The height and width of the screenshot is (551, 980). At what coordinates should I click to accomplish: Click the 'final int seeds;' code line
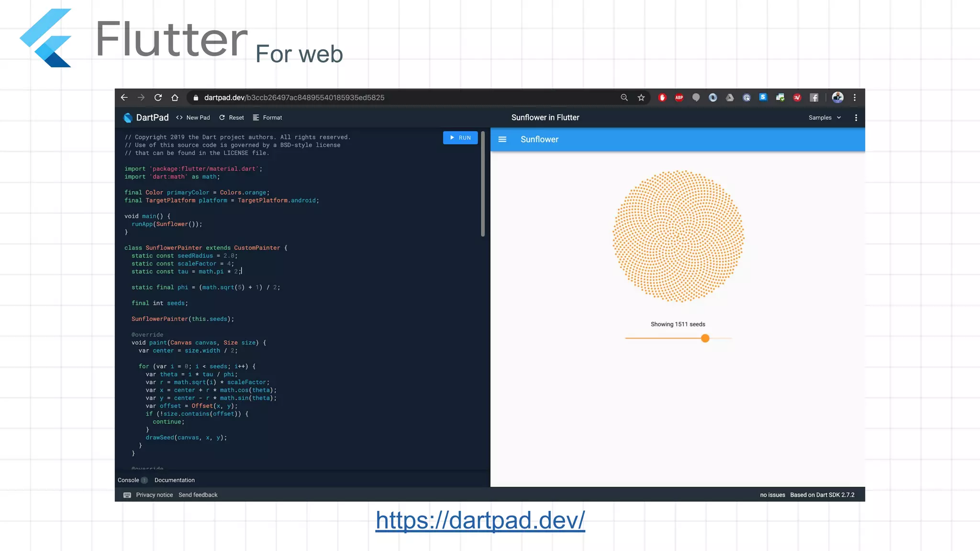[x=160, y=303]
